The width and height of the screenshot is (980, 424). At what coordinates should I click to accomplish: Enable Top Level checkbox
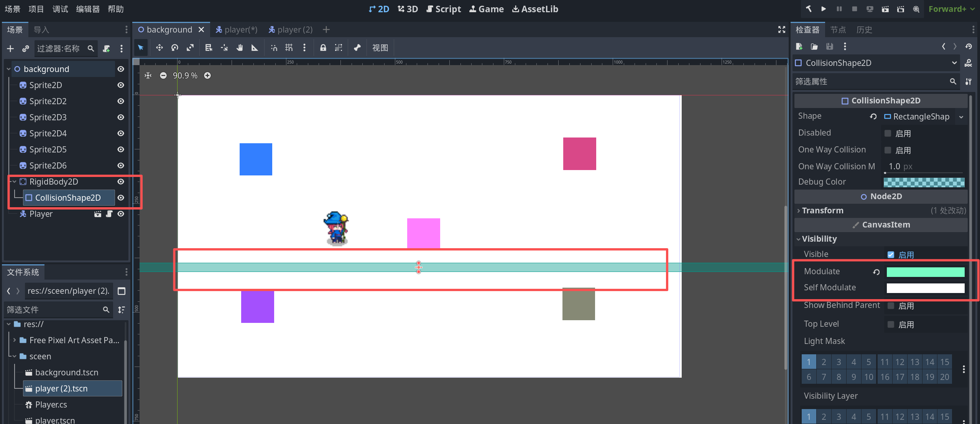(891, 324)
